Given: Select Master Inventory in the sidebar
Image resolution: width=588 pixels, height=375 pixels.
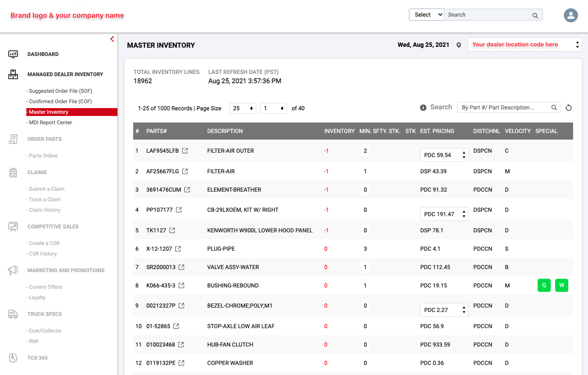Looking at the screenshot, I should 72,112.
